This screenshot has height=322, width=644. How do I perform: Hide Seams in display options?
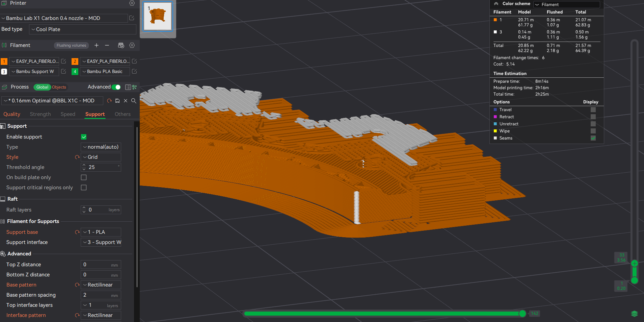593,138
